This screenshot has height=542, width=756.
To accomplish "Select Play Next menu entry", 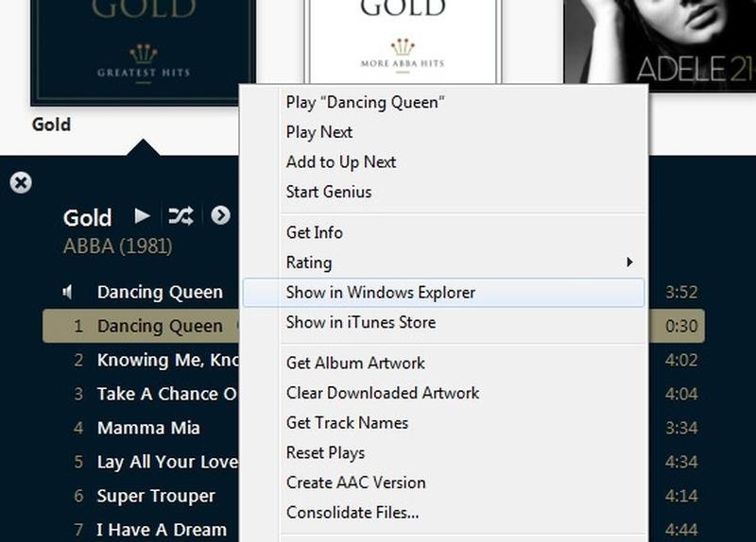I will pyautogui.click(x=443, y=132).
